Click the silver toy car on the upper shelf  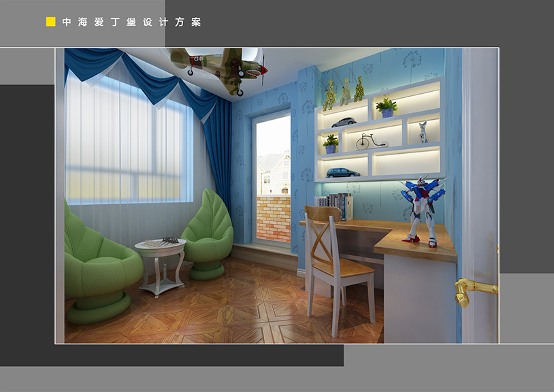coord(344,122)
